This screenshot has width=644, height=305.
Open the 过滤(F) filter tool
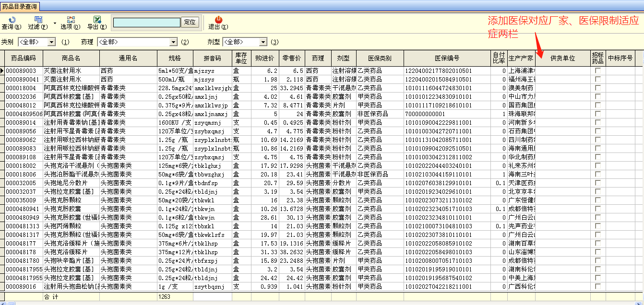coord(37,23)
